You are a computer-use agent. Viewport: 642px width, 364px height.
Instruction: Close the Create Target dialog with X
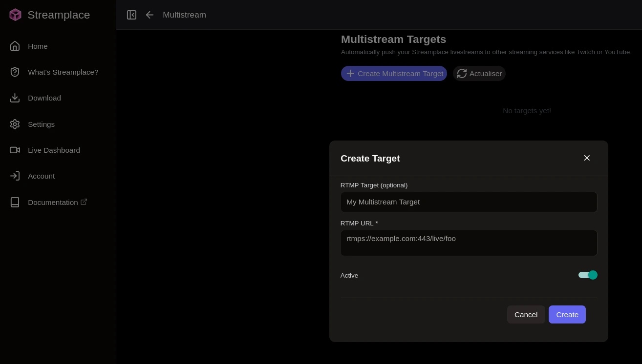coord(587,158)
